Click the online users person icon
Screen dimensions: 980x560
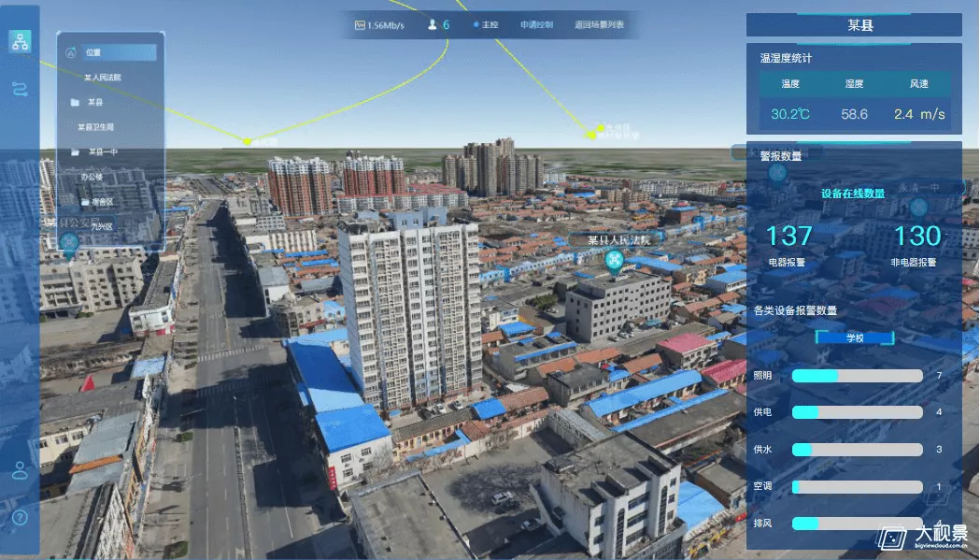[x=432, y=24]
